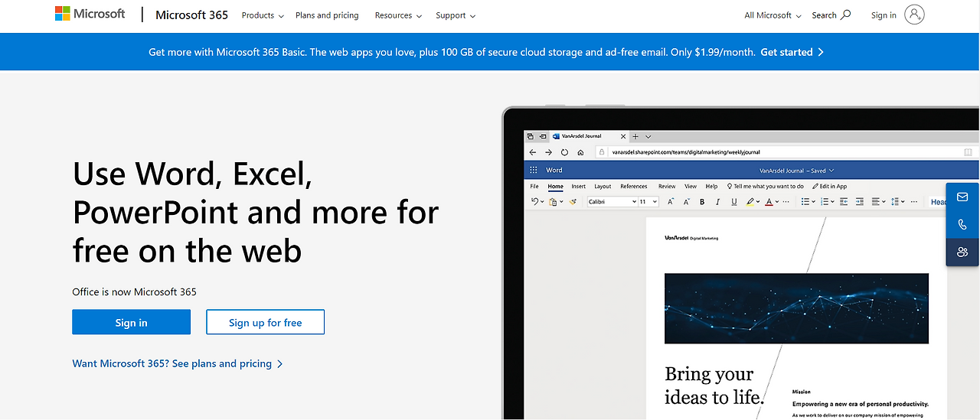Open the Search box in header
The image size is (980, 420).
coord(831,15)
